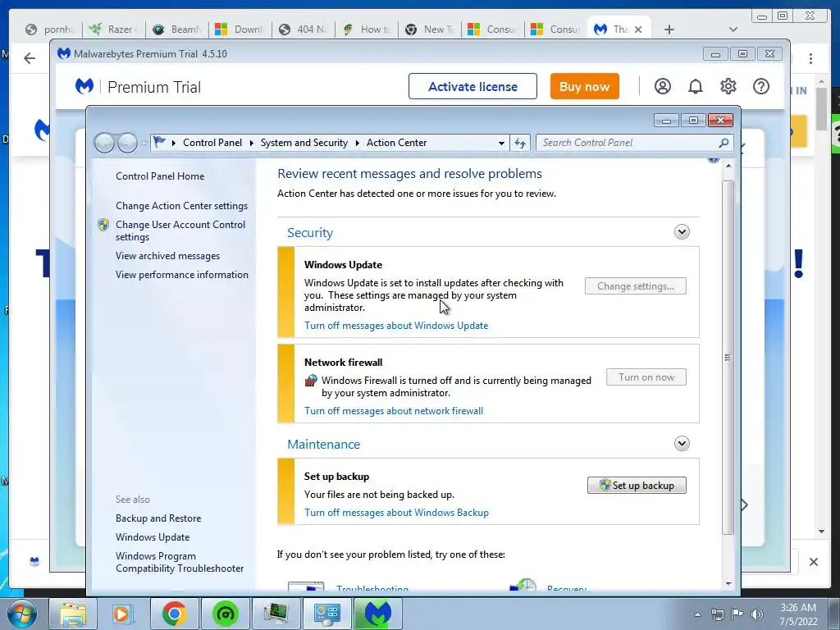Switch to the 404 Not Found tab
Viewport: 840px width, 630px height.
[x=303, y=30]
